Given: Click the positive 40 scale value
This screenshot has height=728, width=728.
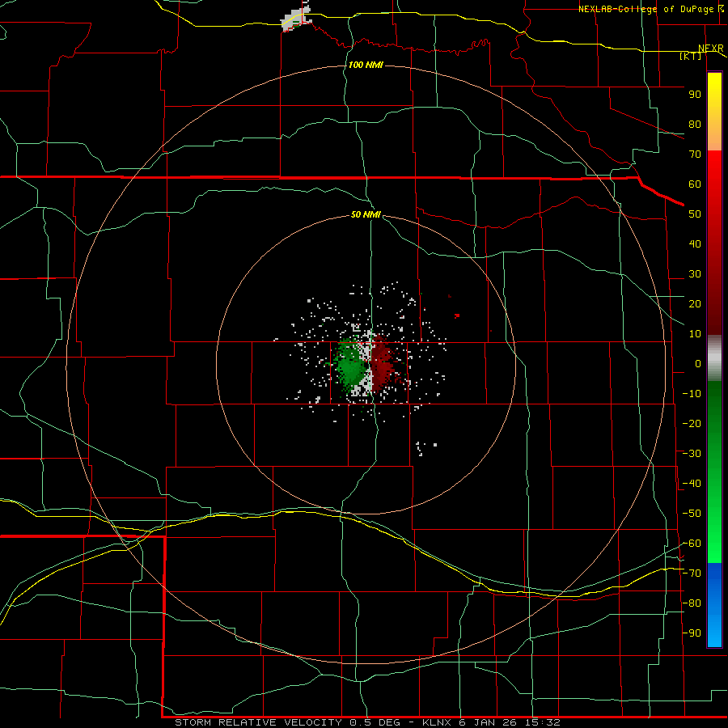Looking at the screenshot, I should (695, 244).
